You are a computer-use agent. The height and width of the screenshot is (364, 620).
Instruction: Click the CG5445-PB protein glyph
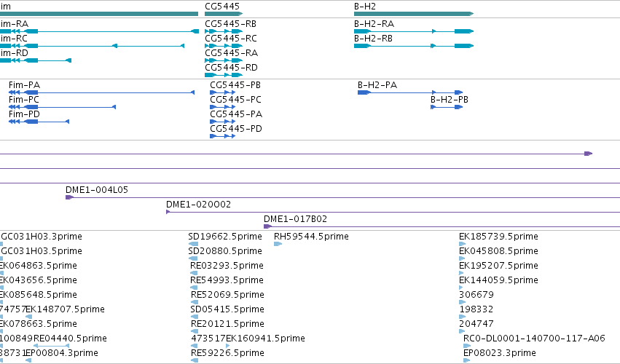[x=223, y=92]
